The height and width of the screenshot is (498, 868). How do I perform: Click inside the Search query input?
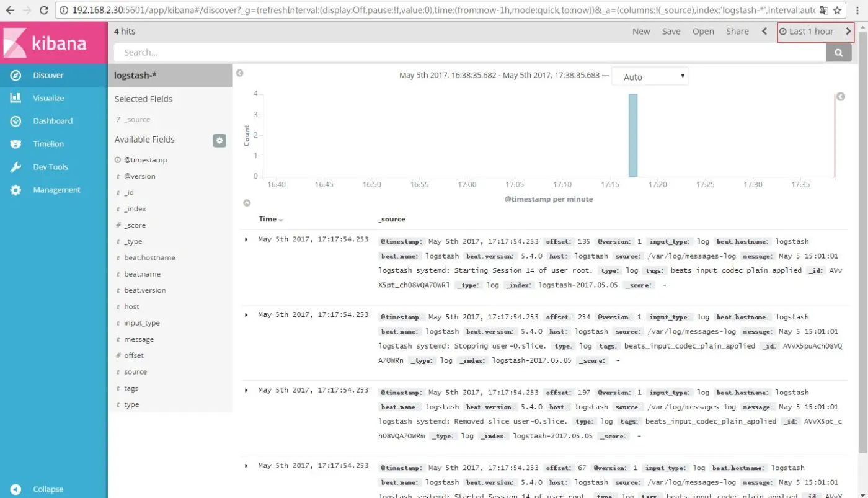click(470, 53)
